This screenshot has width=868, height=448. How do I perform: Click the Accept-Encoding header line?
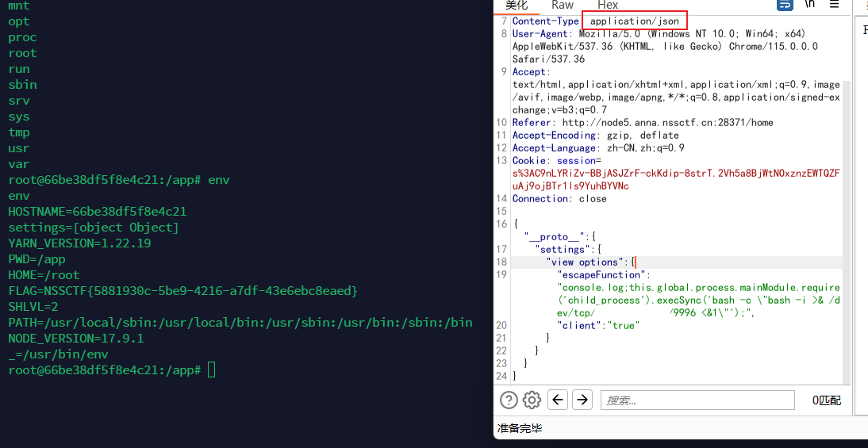pyautogui.click(x=596, y=136)
